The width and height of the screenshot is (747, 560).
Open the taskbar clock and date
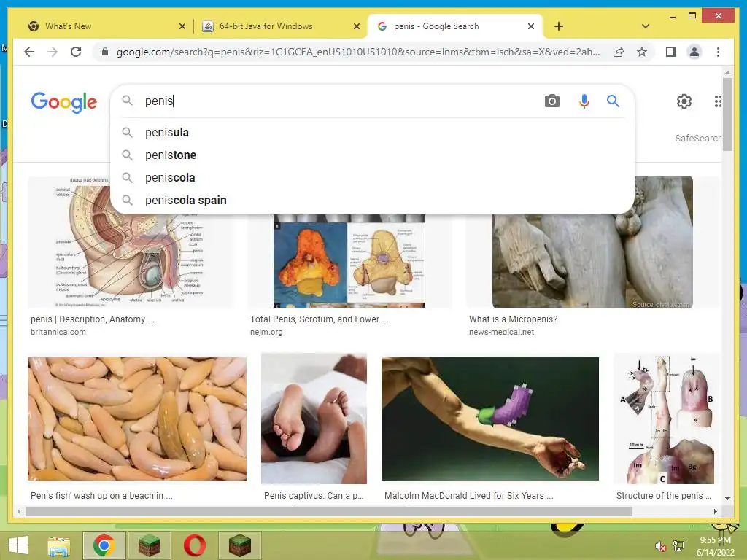[715, 546]
